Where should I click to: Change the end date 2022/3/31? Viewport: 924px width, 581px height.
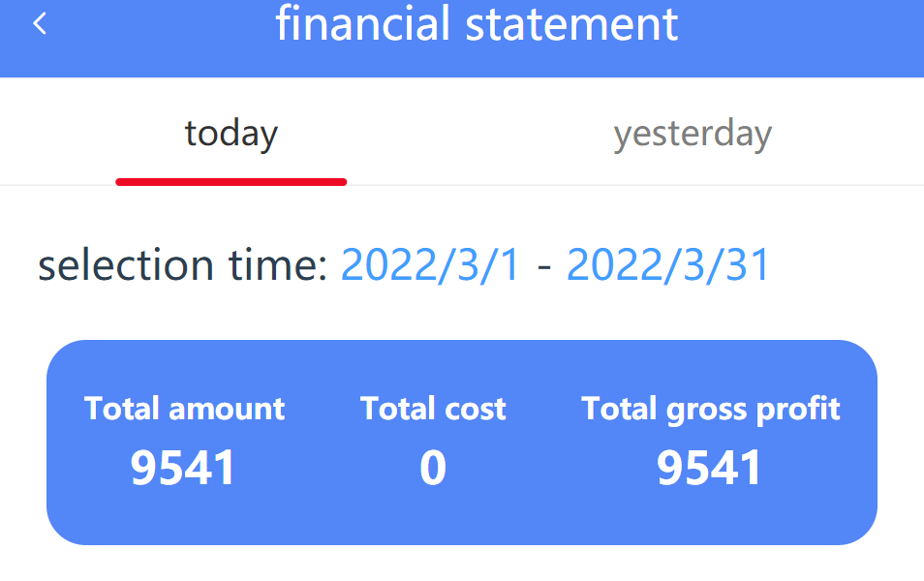(668, 265)
